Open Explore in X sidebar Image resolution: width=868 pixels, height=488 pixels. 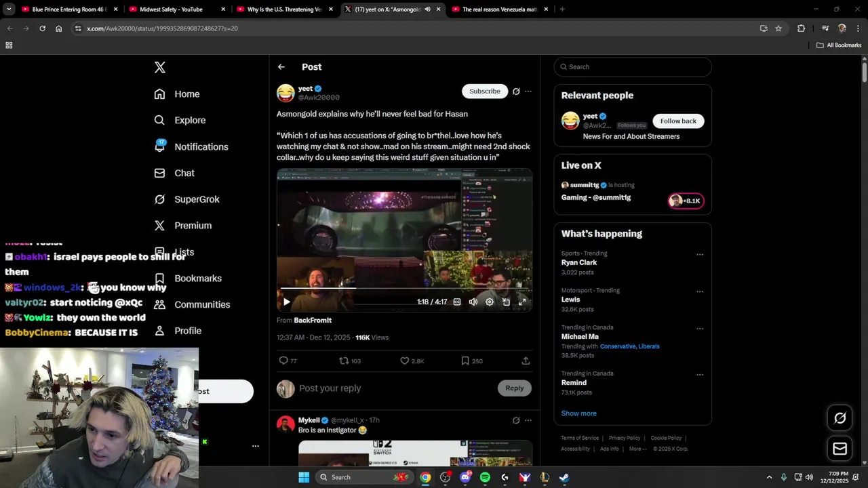(180, 120)
